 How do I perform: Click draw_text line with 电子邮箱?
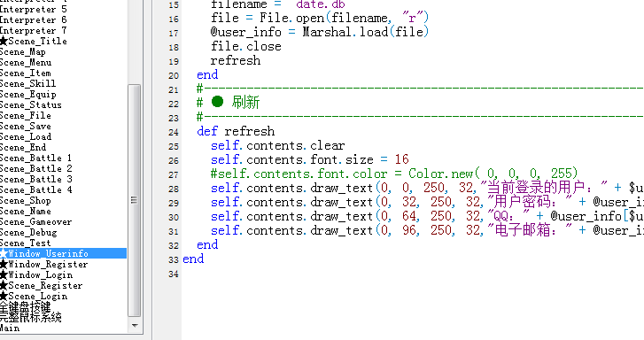pos(427,231)
